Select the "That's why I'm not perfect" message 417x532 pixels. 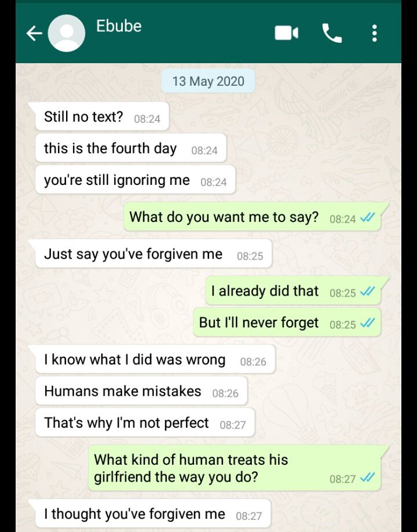pos(145,422)
